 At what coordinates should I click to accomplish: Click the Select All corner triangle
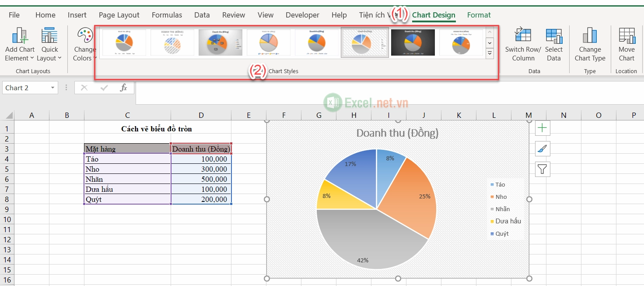click(9, 116)
